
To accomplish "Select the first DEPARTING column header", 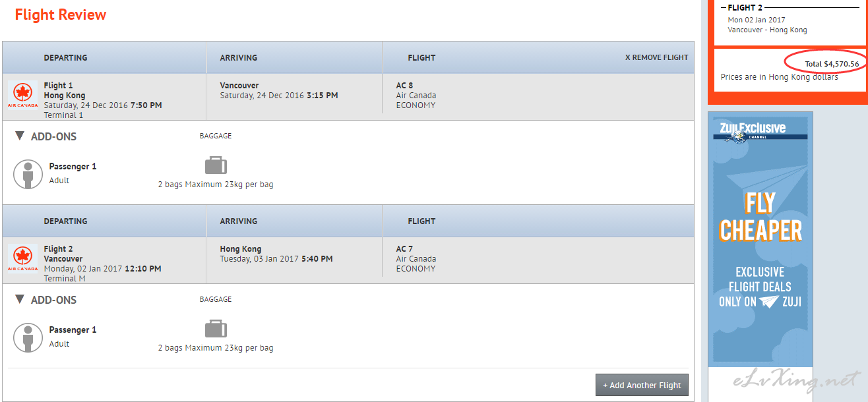I will 65,57.
